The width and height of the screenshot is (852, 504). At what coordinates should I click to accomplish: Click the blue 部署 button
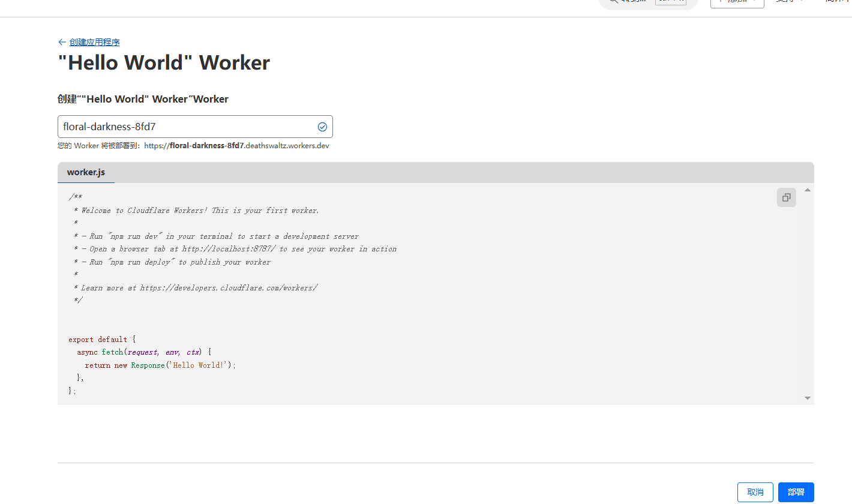point(796,492)
